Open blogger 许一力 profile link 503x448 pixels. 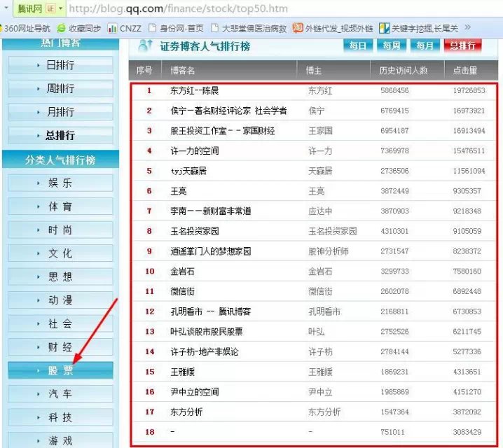(x=320, y=150)
